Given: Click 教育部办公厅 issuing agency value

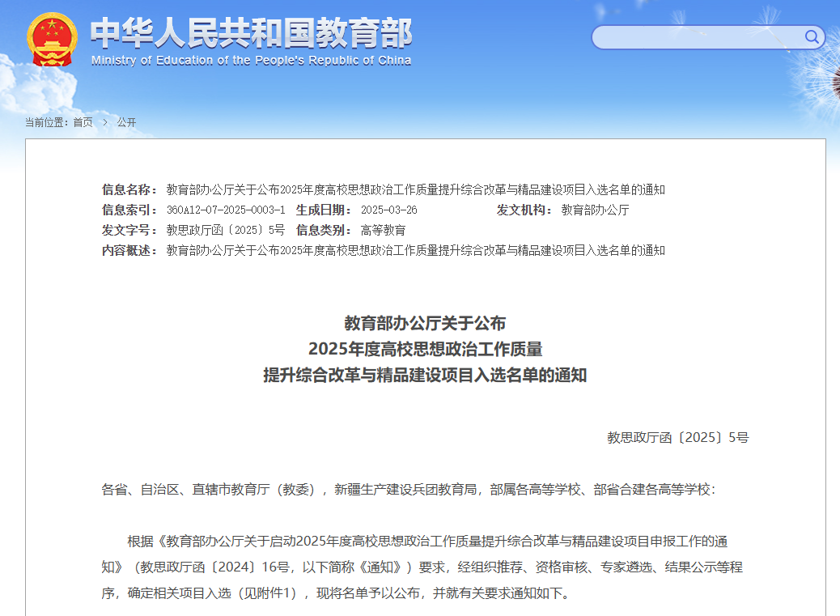Looking at the screenshot, I should click(595, 210).
